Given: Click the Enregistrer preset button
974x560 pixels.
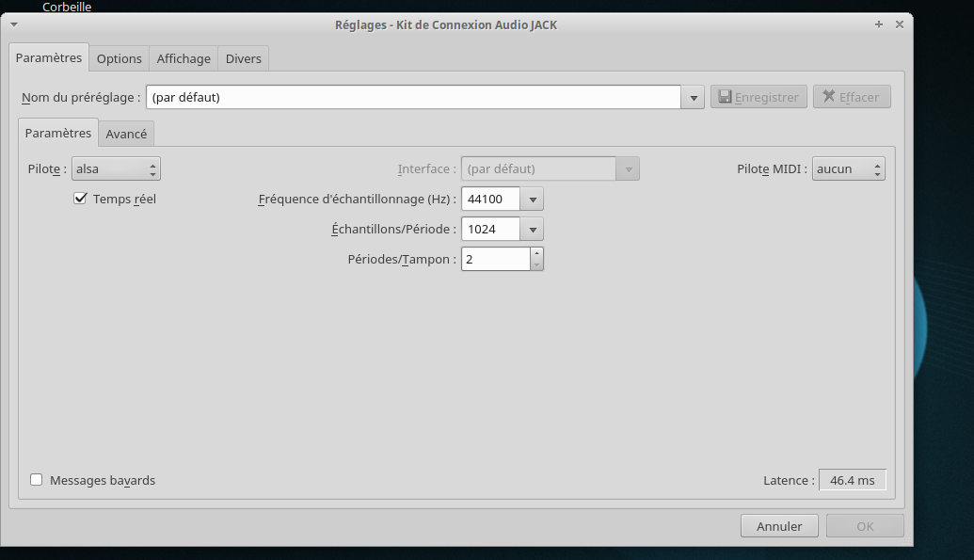Looking at the screenshot, I should tap(758, 97).
